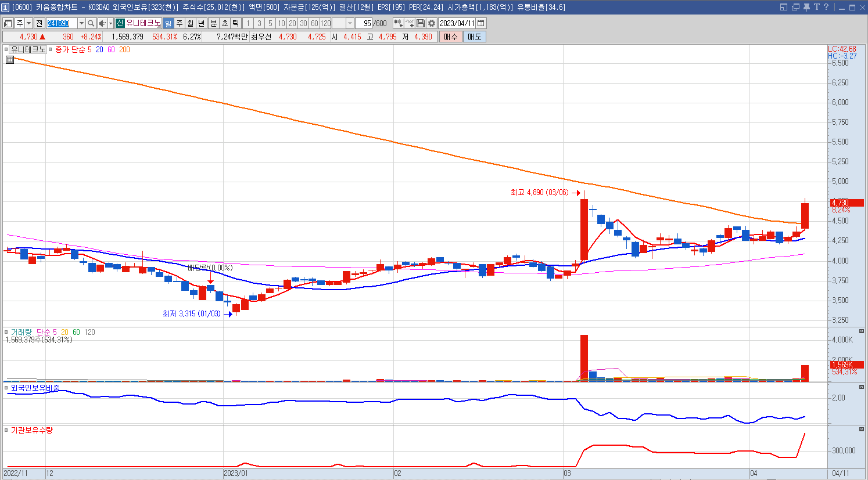The image size is (868, 480).
Task: Open help with the question mark icon
Action: coord(826,7)
